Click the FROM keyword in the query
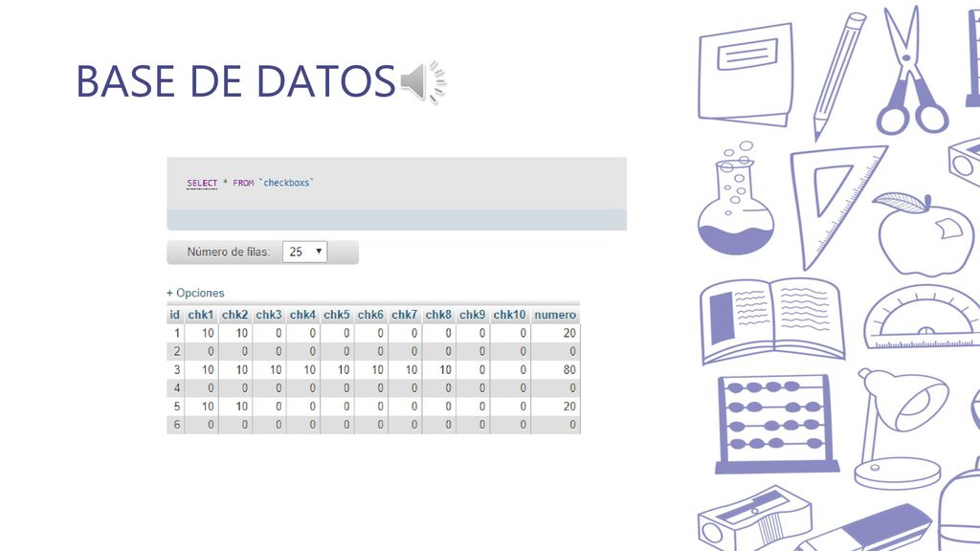The image size is (980, 551). [243, 183]
